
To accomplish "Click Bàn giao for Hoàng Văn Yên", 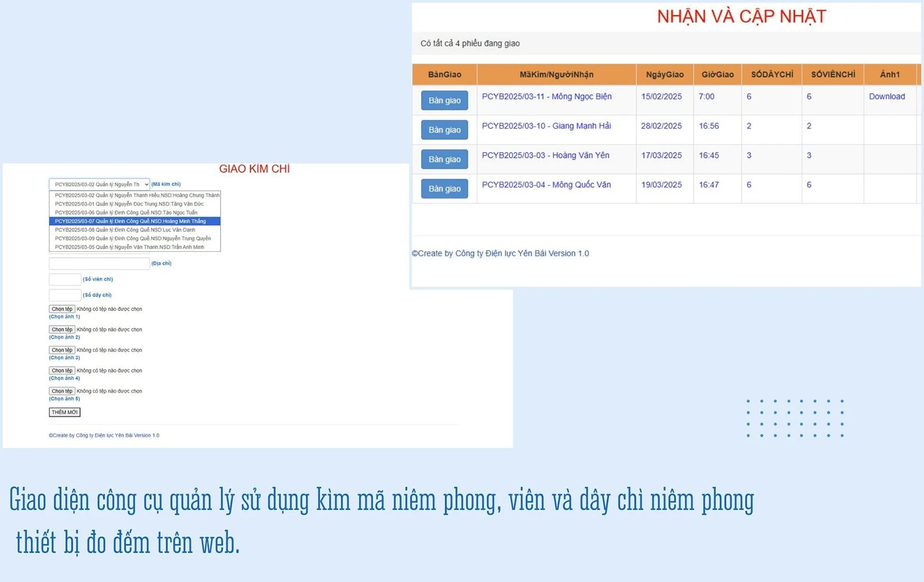I will [444, 159].
